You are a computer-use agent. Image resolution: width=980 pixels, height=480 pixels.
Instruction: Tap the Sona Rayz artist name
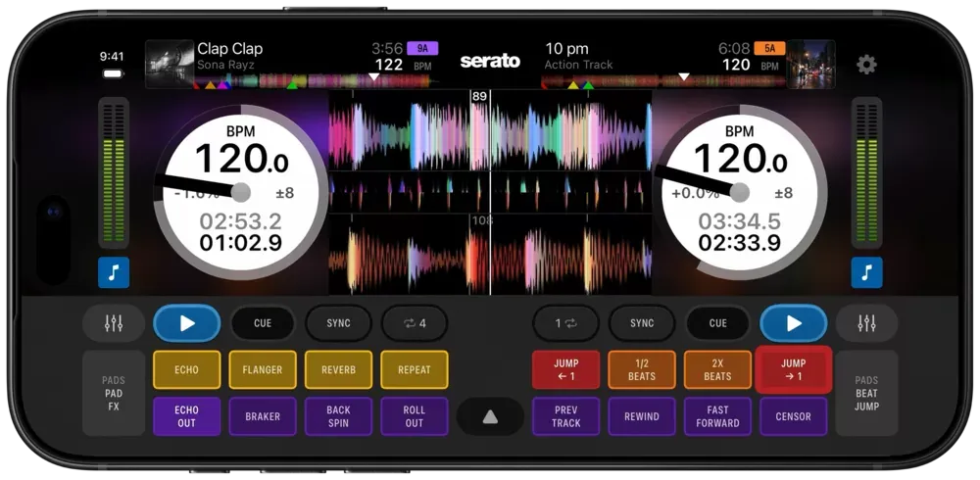(225, 65)
